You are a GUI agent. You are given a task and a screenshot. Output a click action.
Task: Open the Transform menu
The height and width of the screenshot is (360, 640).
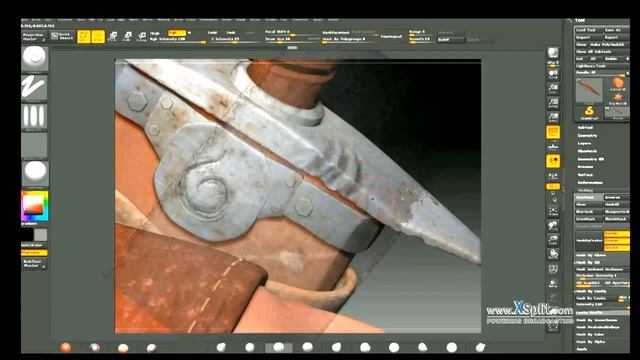pyautogui.click(x=300, y=20)
